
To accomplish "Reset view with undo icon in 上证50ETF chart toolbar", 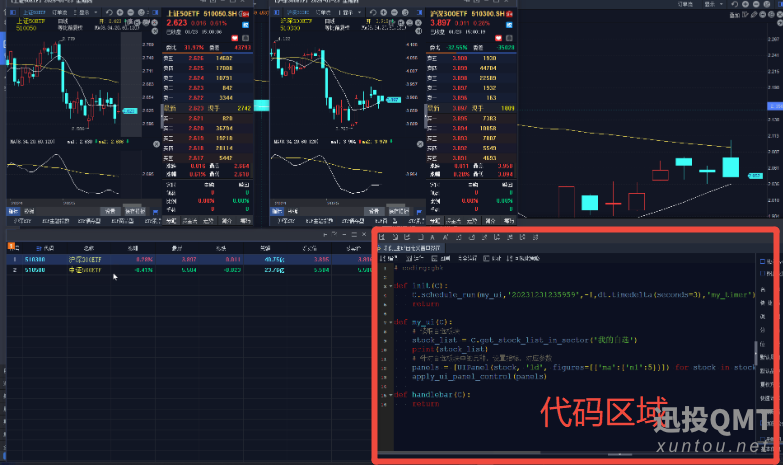I will [109, 12].
